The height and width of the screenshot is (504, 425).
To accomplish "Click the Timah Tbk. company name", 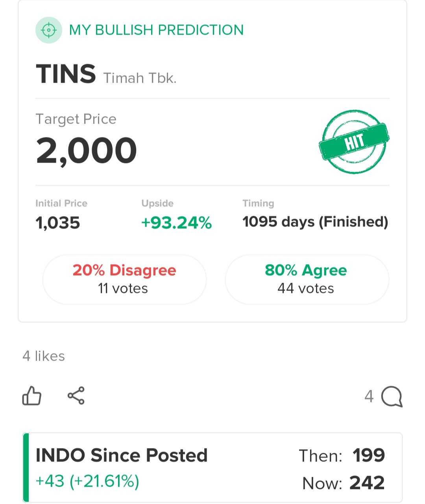I will click(x=140, y=78).
